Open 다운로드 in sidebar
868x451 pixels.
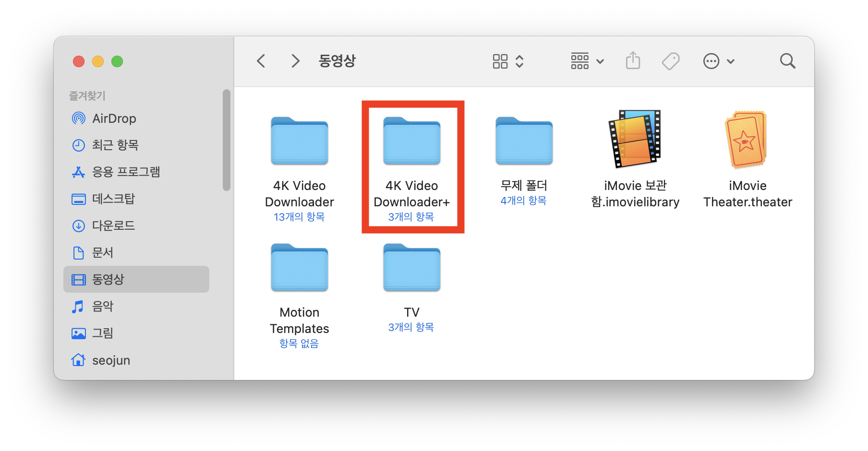pyautogui.click(x=136, y=225)
